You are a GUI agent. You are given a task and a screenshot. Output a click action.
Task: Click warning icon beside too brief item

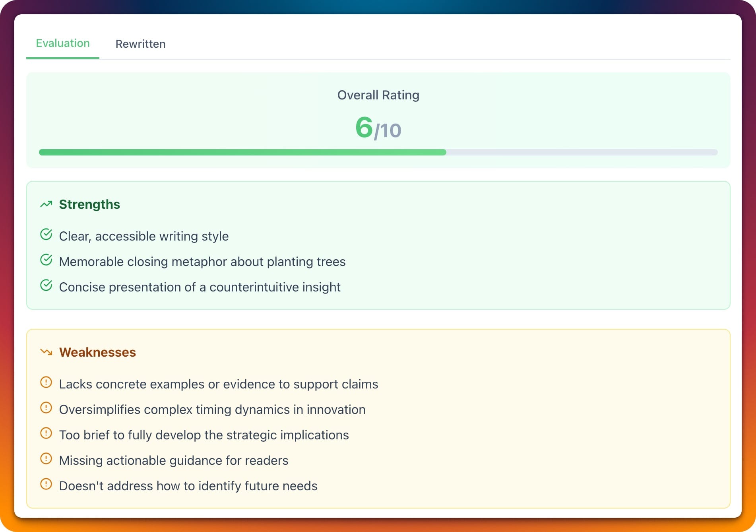click(x=46, y=434)
